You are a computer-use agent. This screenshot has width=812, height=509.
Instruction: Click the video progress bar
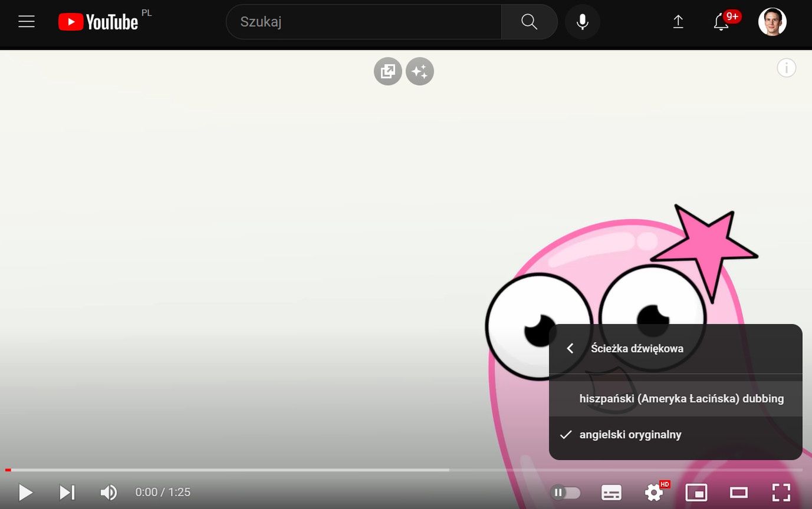tap(404, 470)
